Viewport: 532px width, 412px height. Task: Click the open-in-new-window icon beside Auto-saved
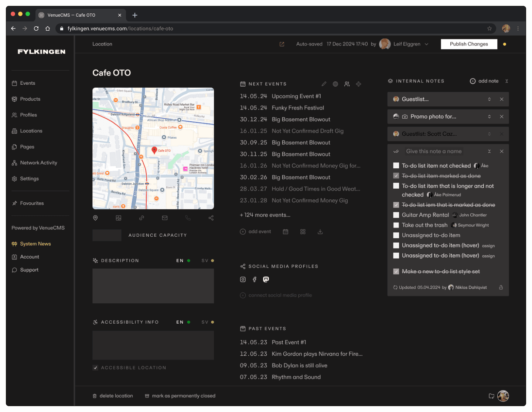tap(282, 44)
